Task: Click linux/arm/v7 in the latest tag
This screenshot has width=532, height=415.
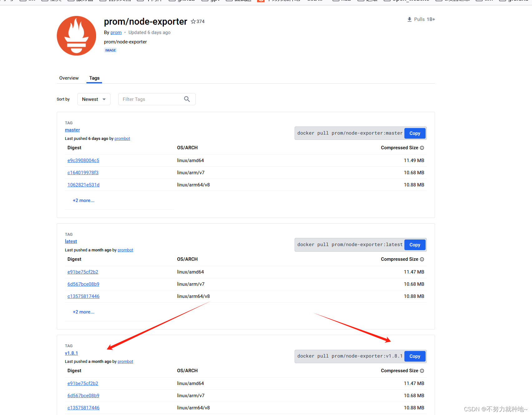Action: [191, 284]
